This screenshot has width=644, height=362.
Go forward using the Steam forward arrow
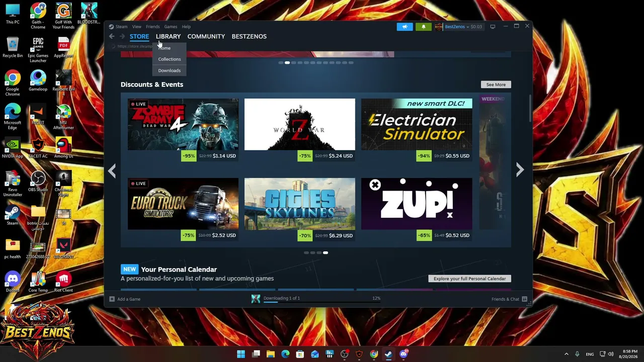click(122, 36)
